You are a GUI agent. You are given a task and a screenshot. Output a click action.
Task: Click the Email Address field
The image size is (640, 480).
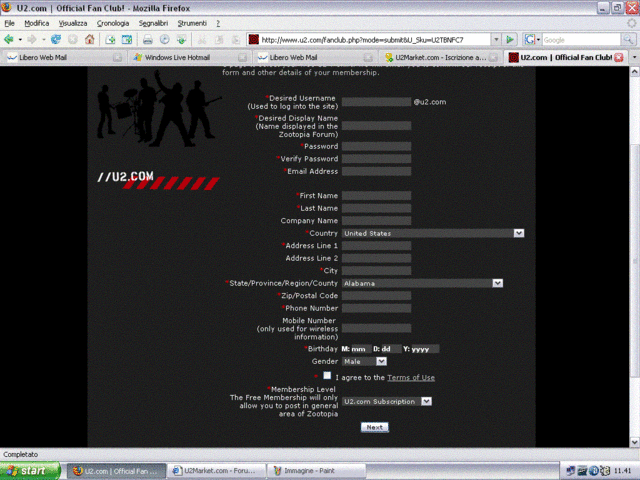pos(376,171)
